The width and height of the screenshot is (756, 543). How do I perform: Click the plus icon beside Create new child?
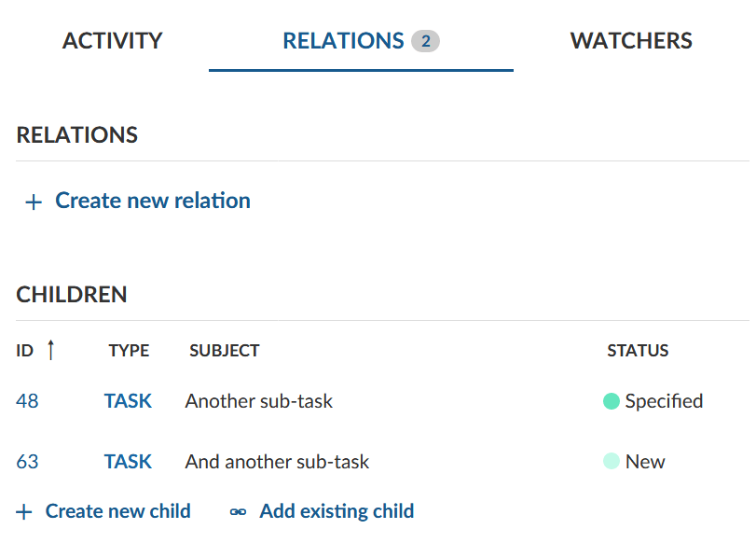[x=24, y=512]
